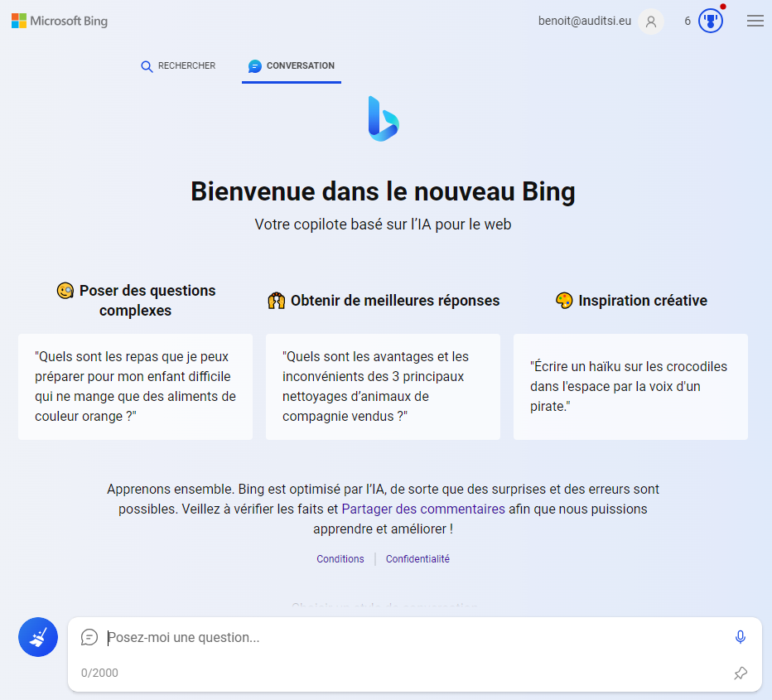Click the Microsoft Bing logo

(x=60, y=21)
